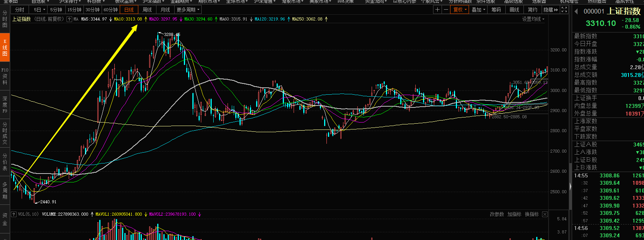Screen dimensions: 644x240
Task: Click the 14:55 tick trade row
Action: point(608,175)
